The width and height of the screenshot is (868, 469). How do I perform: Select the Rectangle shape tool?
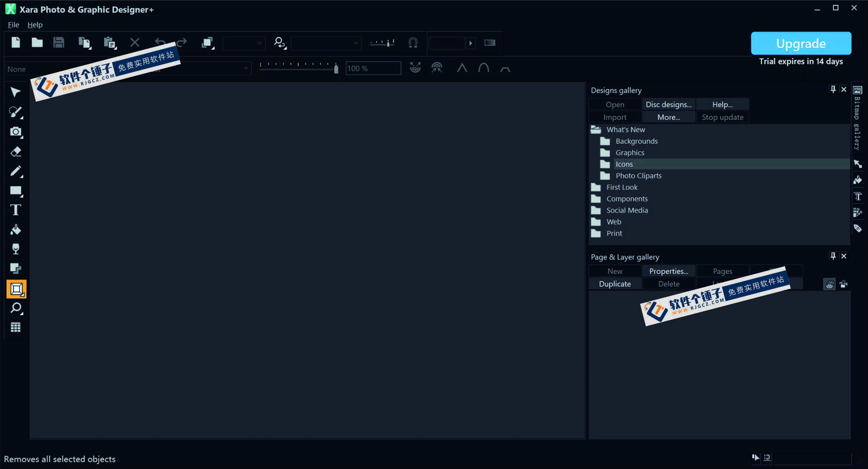[16, 191]
